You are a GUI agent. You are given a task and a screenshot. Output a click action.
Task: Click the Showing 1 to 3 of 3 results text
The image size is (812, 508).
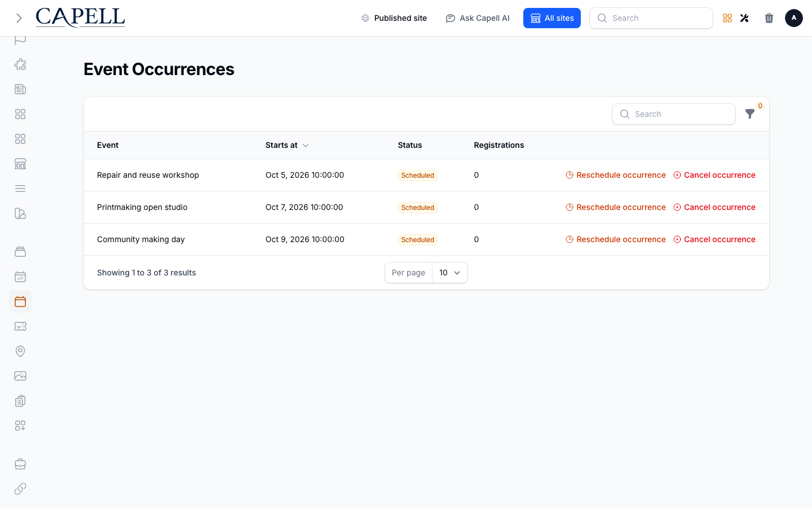coord(147,273)
